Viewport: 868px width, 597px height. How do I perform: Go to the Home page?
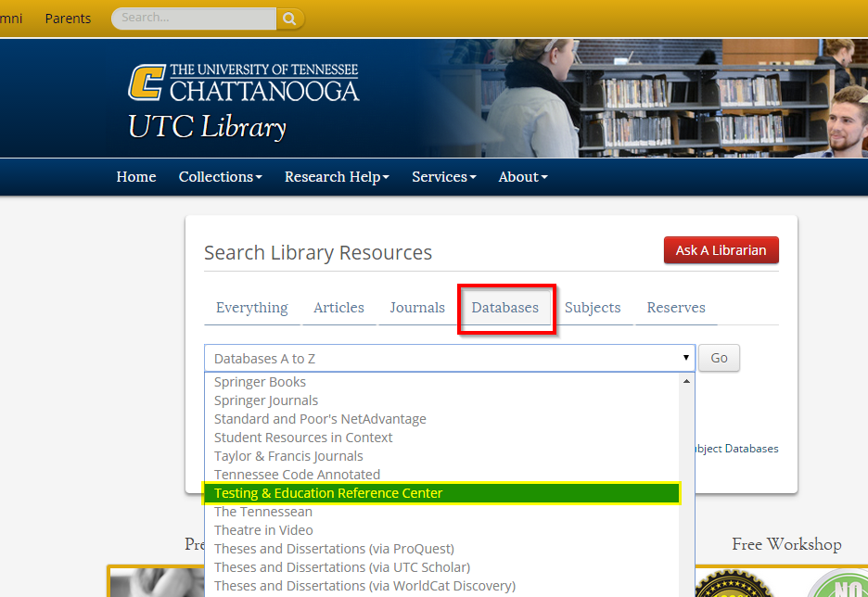(x=135, y=177)
